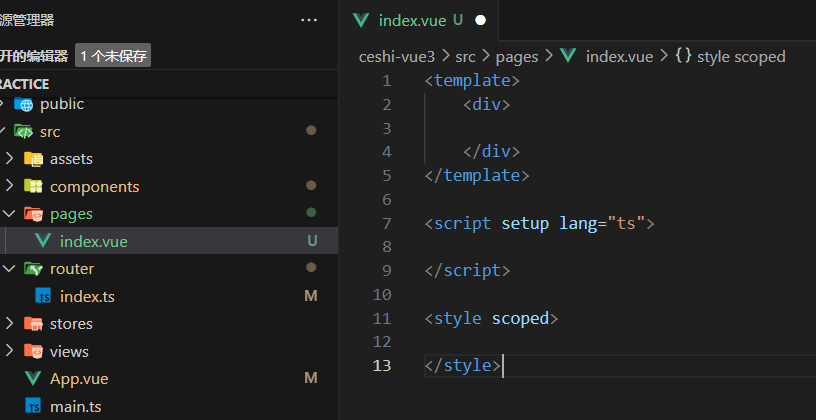Click the views folder icon
The width and height of the screenshot is (816, 420).
(34, 351)
